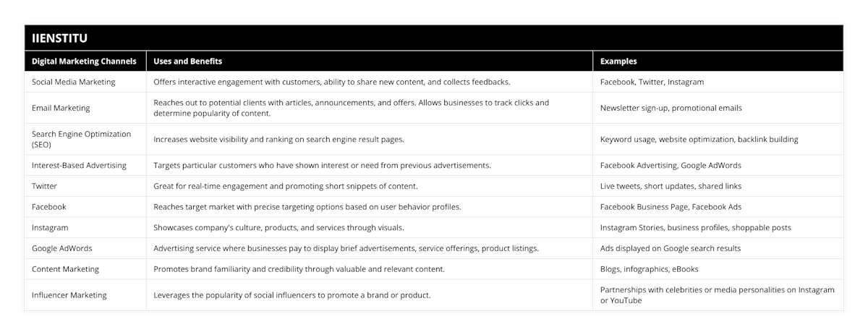Select the "Blogs, infographics, eBooks" example cell
The image size is (868, 335).
650,269
